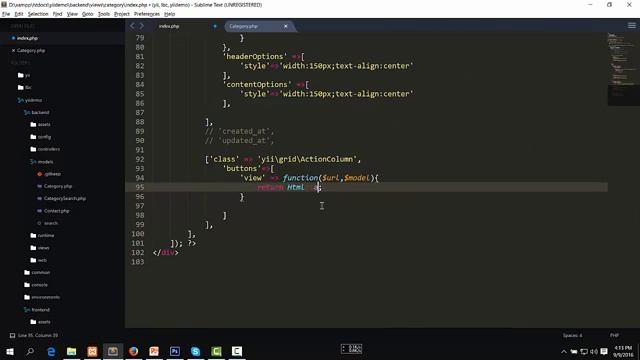Open Skype from taskbar
This screenshot has height=360, width=640.
click(x=196, y=351)
